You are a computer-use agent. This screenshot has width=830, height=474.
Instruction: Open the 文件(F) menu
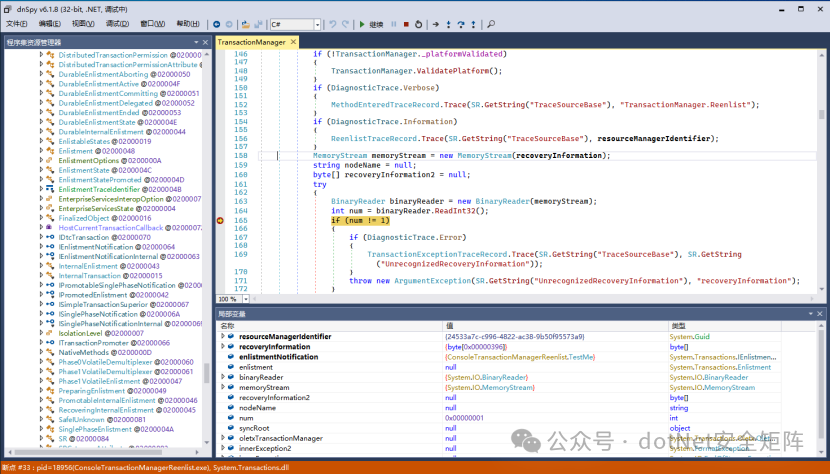pyautogui.click(x=17, y=23)
